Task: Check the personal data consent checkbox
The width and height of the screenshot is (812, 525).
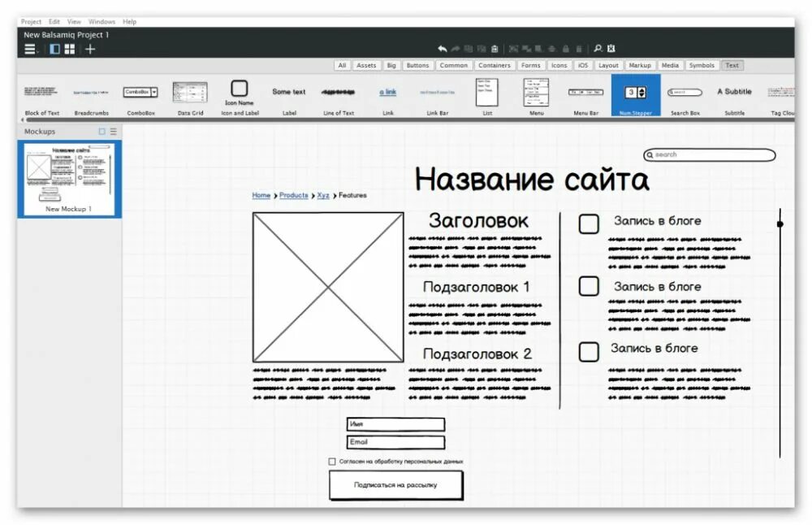Action: coord(332,462)
